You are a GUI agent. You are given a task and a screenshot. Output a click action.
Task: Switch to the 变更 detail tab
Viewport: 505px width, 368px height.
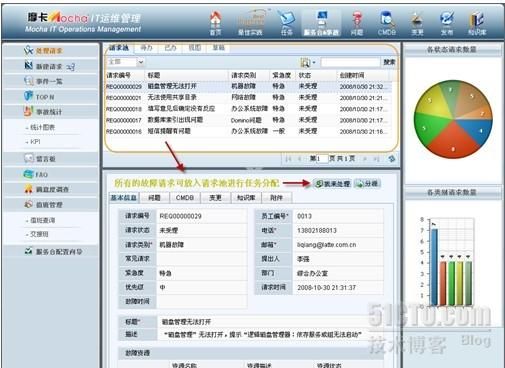(215, 198)
